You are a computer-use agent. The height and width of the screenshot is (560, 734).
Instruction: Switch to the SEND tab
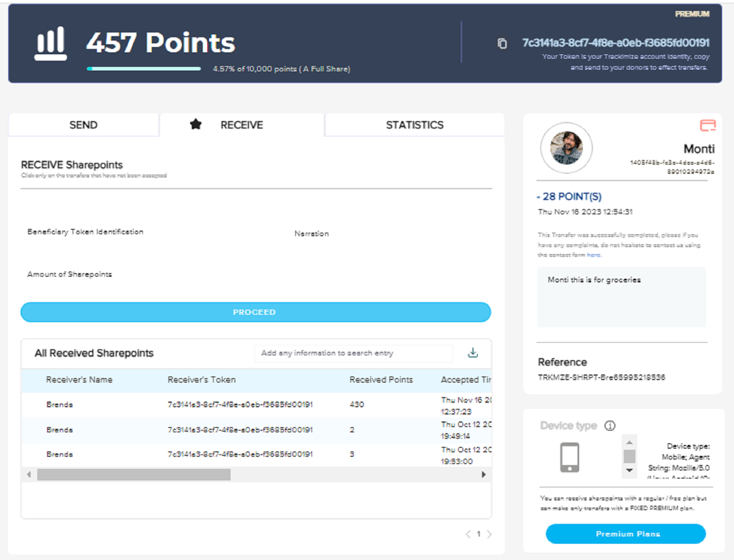pos(83,125)
